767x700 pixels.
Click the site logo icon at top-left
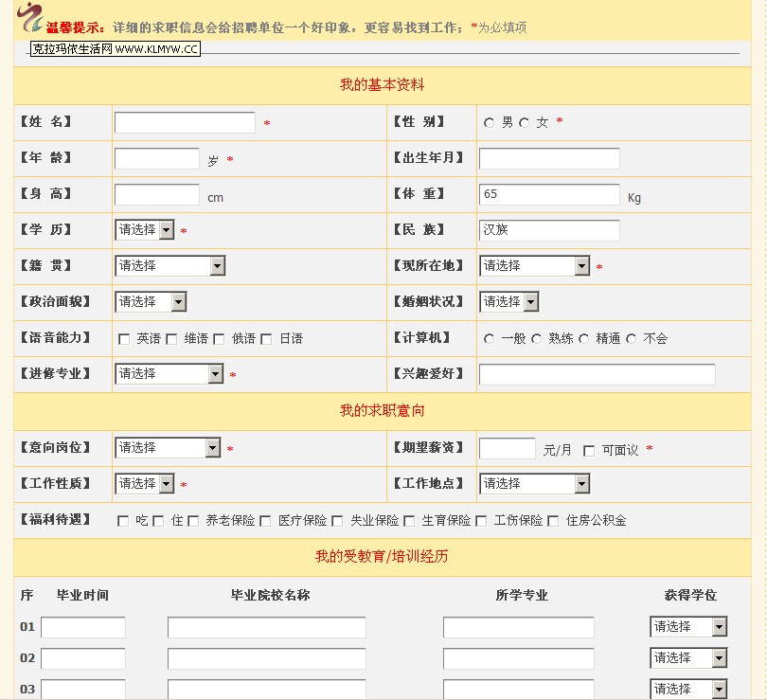pos(30,17)
